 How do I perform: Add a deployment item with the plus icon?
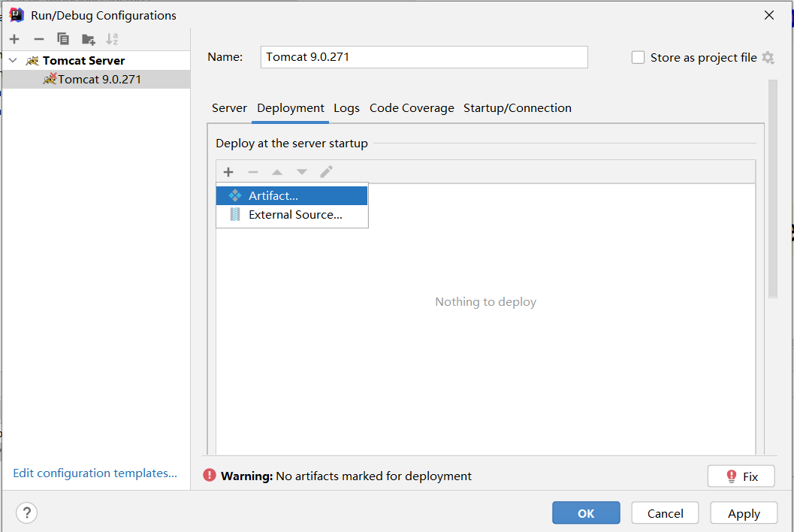point(228,172)
